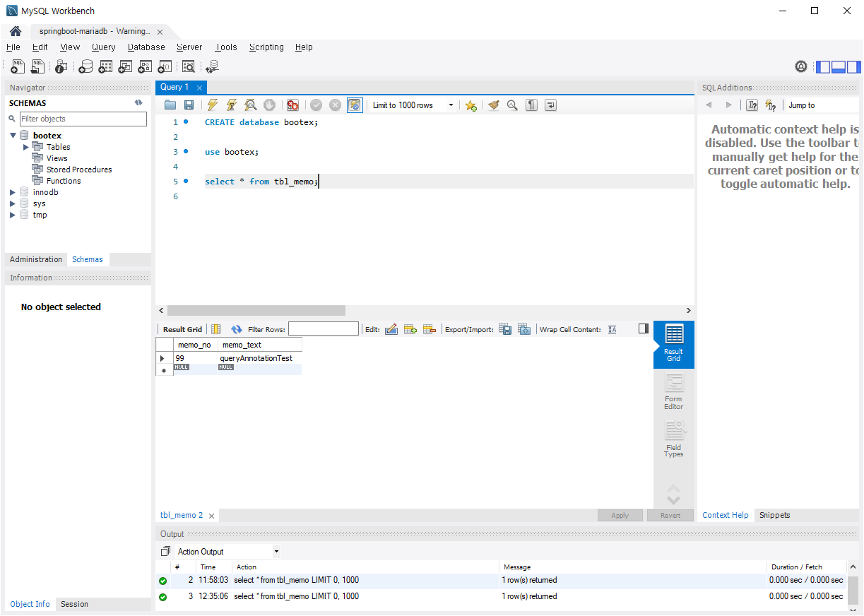Export recordset to external file
Image resolution: width=864 pixels, height=616 pixels.
click(x=505, y=329)
